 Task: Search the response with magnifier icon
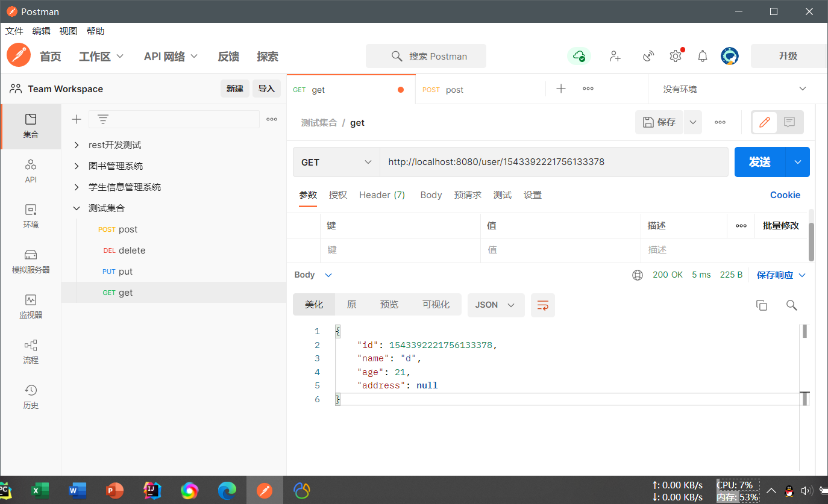[792, 305]
